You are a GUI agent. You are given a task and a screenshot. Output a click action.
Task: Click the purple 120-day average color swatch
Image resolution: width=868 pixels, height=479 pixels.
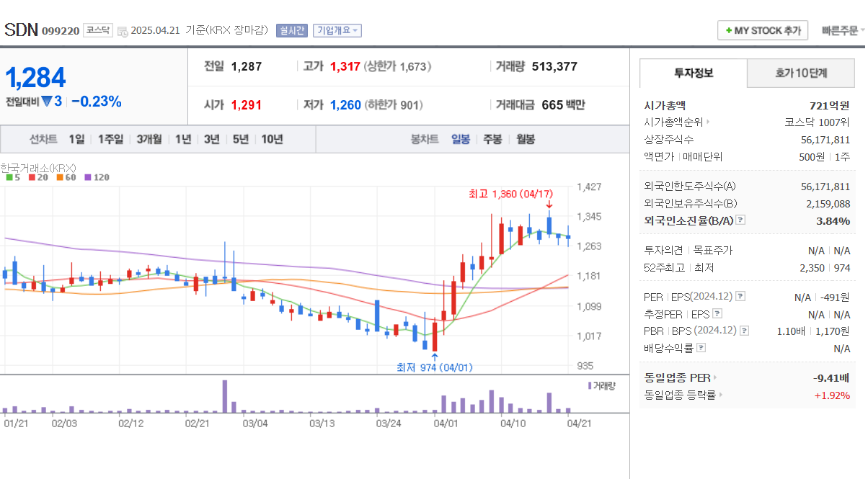tap(87, 176)
